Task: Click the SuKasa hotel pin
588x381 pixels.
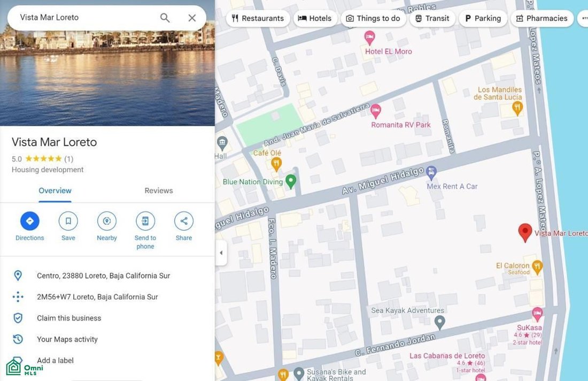Action: [537, 314]
